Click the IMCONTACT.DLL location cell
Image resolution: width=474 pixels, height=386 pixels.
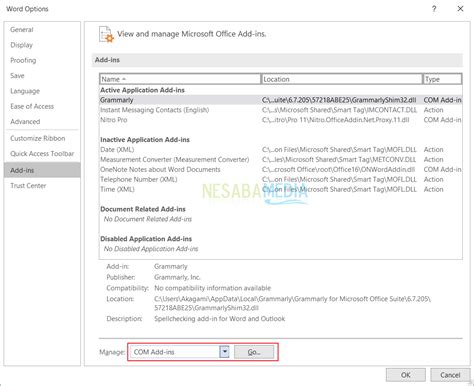tap(339, 110)
